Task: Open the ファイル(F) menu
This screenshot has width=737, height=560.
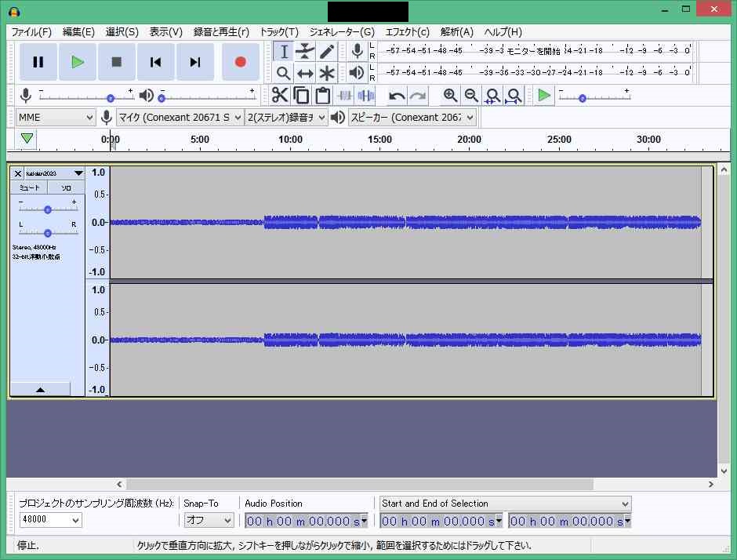Action: tap(31, 32)
